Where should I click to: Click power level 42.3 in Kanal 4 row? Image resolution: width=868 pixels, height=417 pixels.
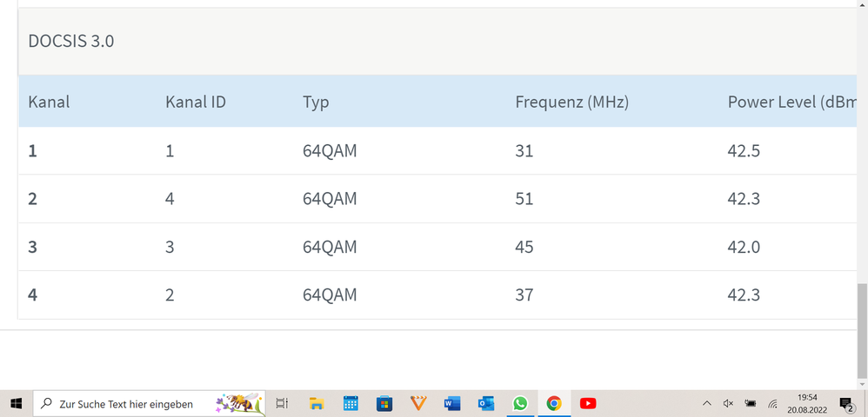744,295
